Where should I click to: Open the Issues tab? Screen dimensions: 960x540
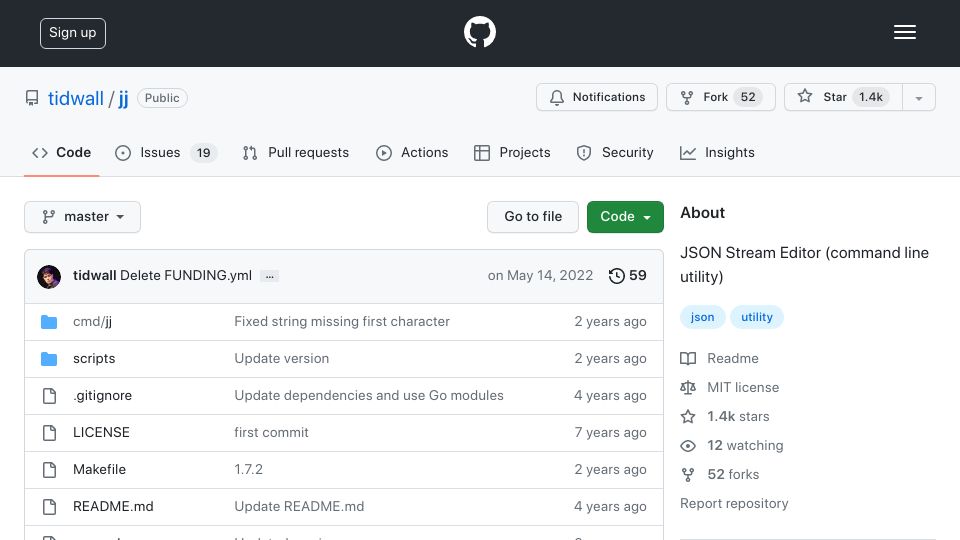[166, 152]
